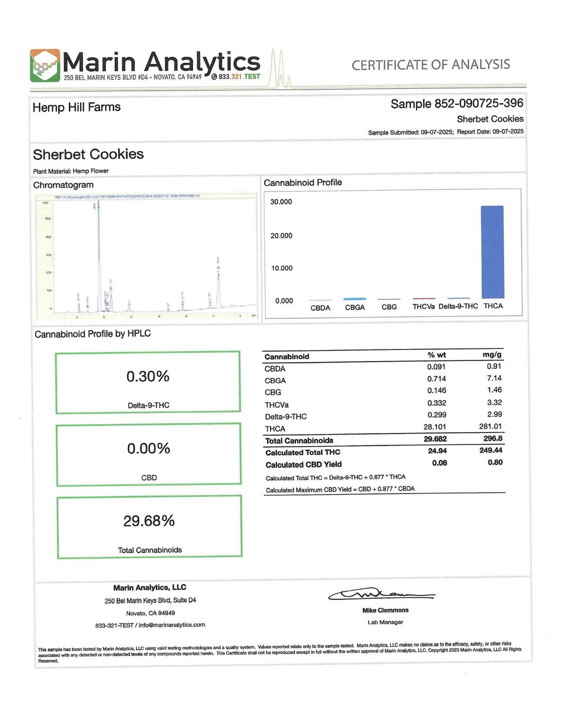Select the Calculated CBD Yield table row
The width and height of the screenshot is (563, 728).
coord(383,464)
